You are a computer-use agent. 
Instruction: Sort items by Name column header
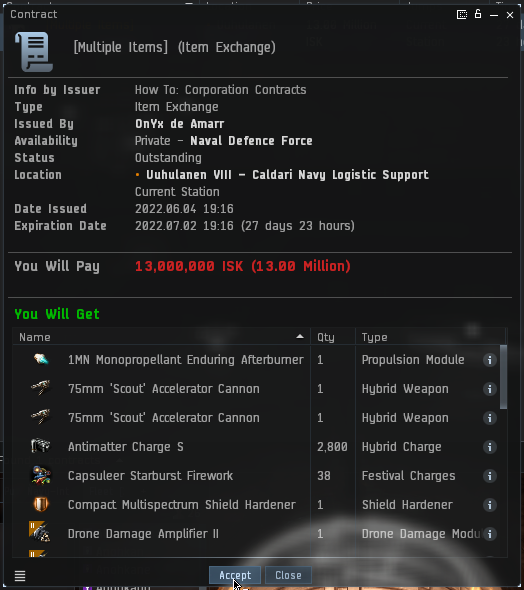161,337
